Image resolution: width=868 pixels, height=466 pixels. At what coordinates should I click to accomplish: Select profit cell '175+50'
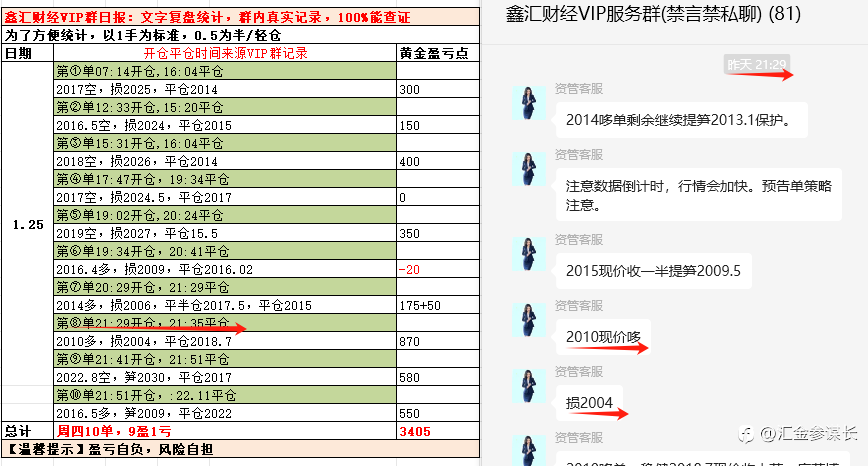coord(438,305)
